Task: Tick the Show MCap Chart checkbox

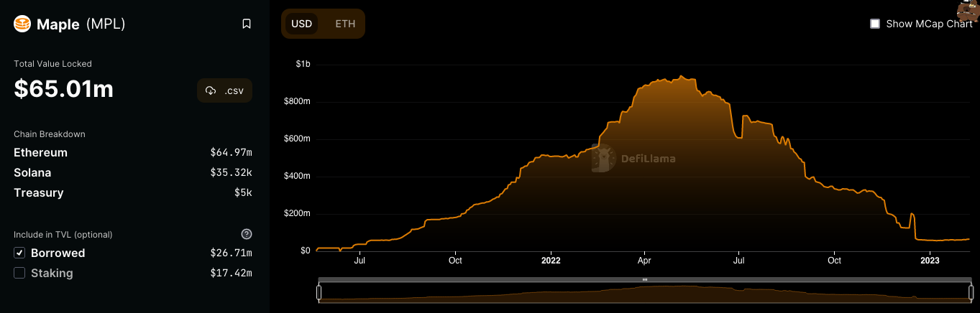Action: (875, 24)
